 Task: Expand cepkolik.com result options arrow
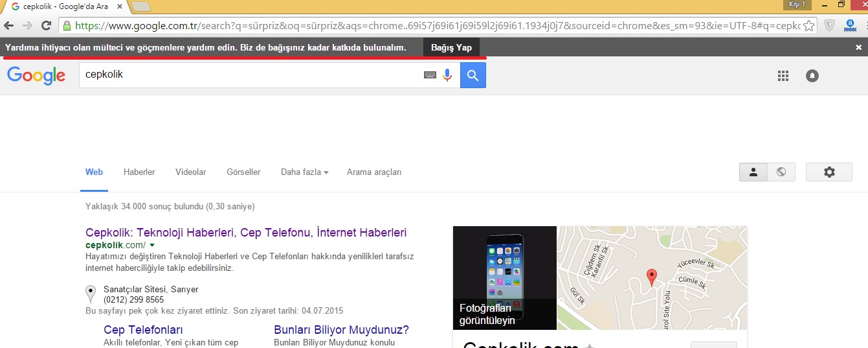click(152, 246)
